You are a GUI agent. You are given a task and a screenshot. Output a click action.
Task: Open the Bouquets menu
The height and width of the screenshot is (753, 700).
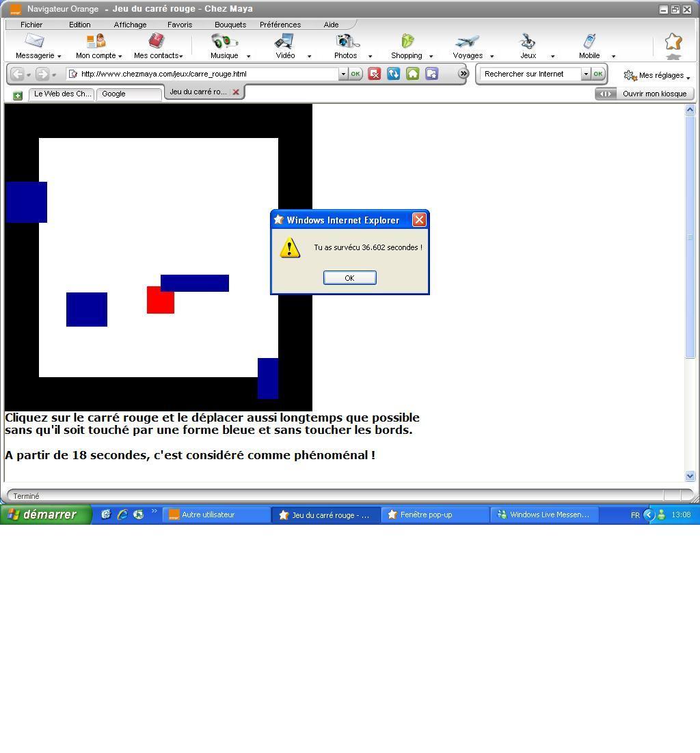(x=230, y=25)
